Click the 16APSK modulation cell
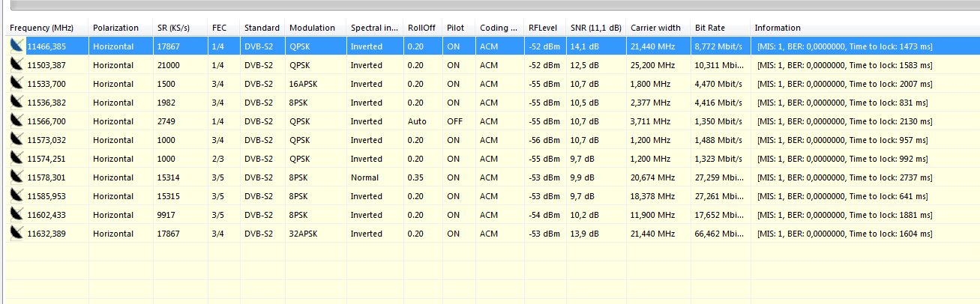Screen dimensions: 980x304 303,84
